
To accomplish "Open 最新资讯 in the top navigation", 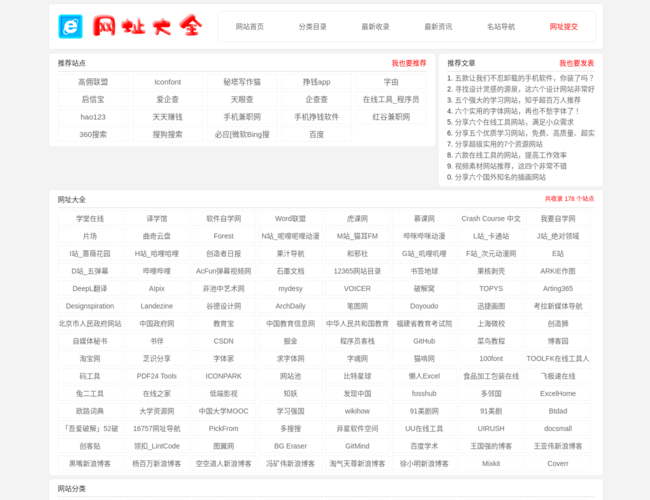I will (x=438, y=27).
